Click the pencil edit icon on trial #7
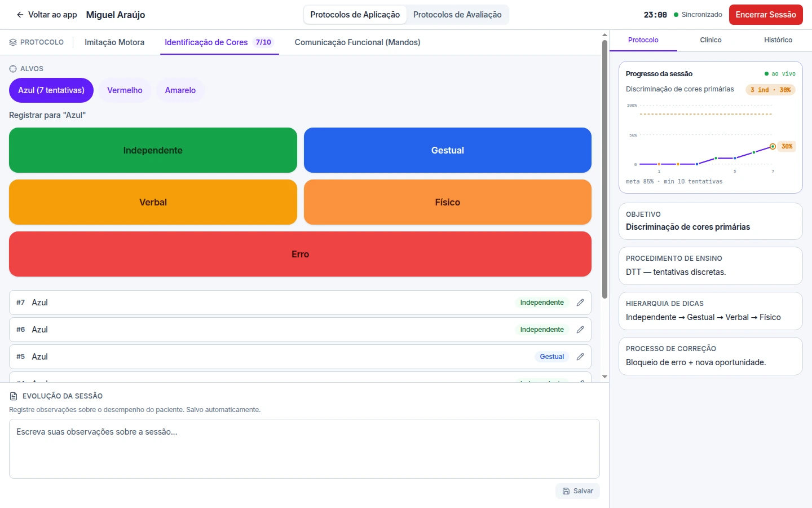Image resolution: width=812 pixels, height=508 pixels. [580, 303]
